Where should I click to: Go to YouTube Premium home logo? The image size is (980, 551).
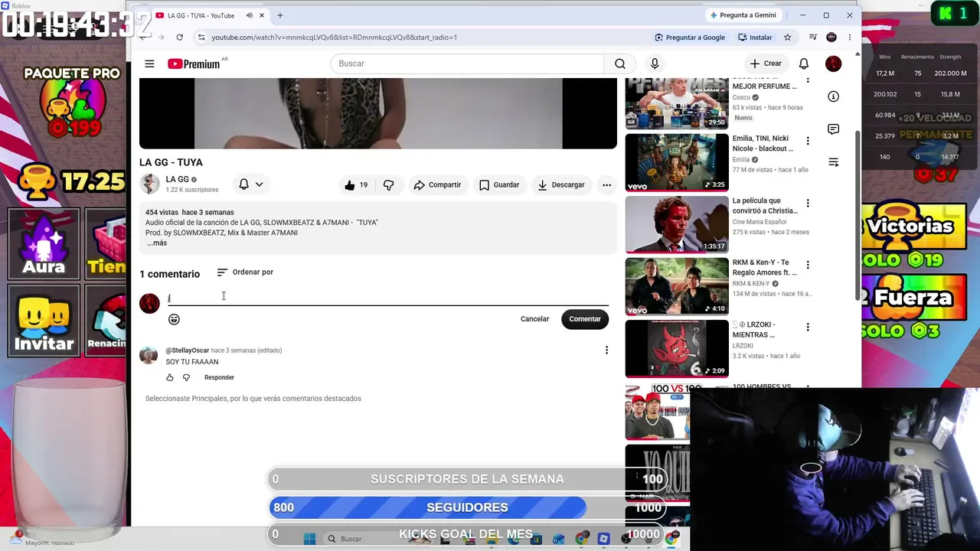194,64
